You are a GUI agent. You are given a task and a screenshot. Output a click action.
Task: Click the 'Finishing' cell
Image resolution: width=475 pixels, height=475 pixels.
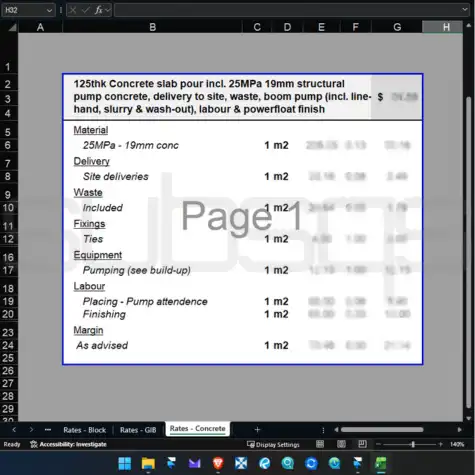(104, 314)
